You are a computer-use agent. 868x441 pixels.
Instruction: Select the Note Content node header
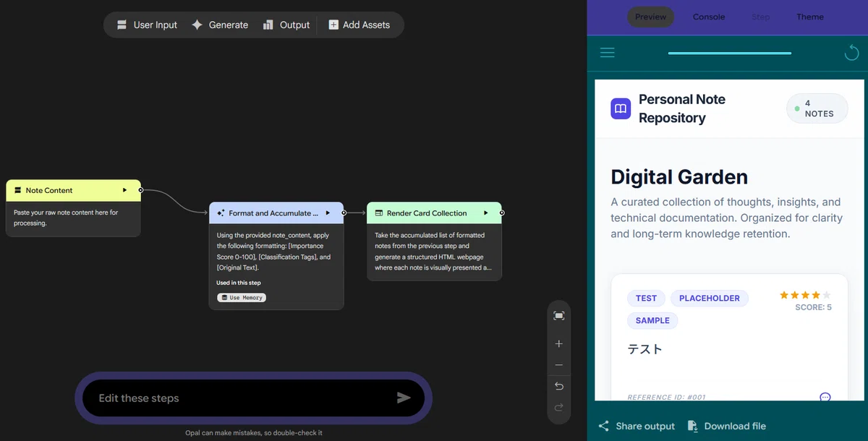[x=73, y=190]
